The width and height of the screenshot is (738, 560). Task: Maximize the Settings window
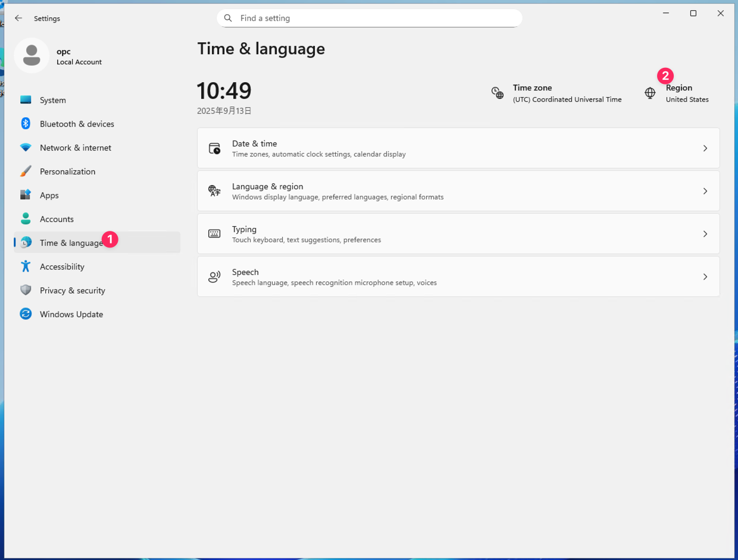693,13
